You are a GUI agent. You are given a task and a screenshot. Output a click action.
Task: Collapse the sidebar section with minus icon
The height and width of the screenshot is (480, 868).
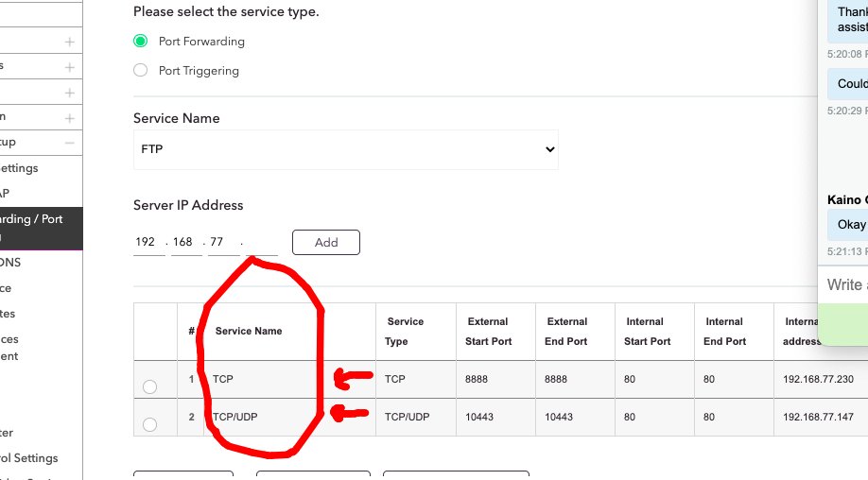point(69,143)
